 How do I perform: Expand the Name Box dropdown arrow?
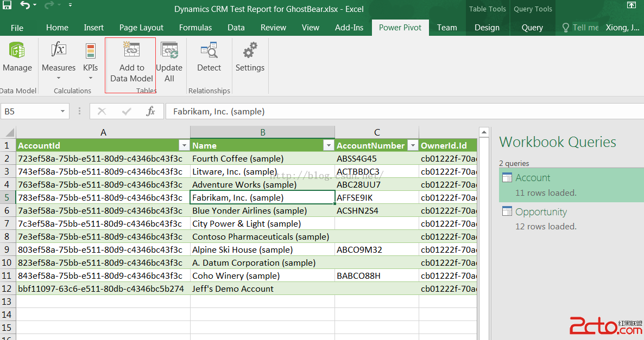62,111
